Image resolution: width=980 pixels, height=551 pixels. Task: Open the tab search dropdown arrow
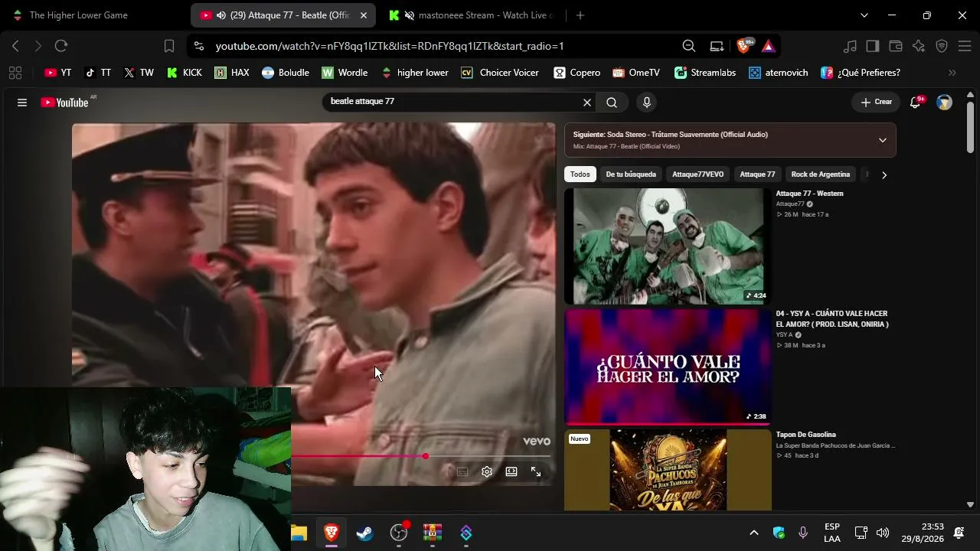coord(864,15)
